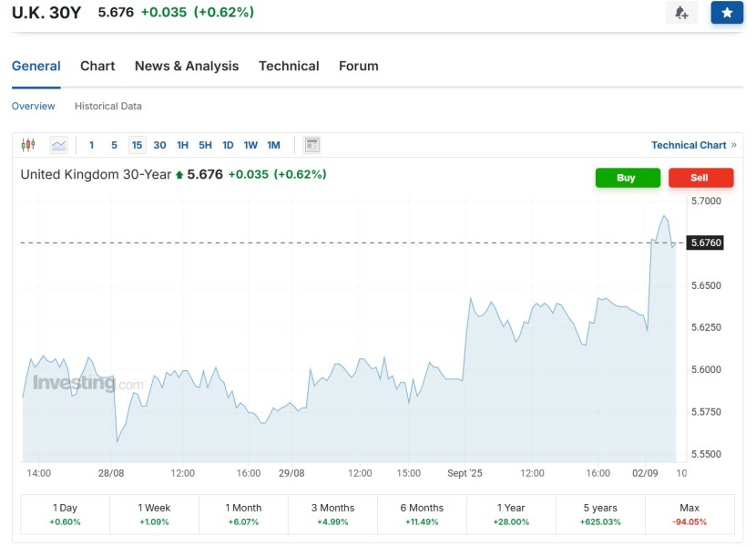
Task: Select the 1H chart interval
Action: [x=182, y=145]
